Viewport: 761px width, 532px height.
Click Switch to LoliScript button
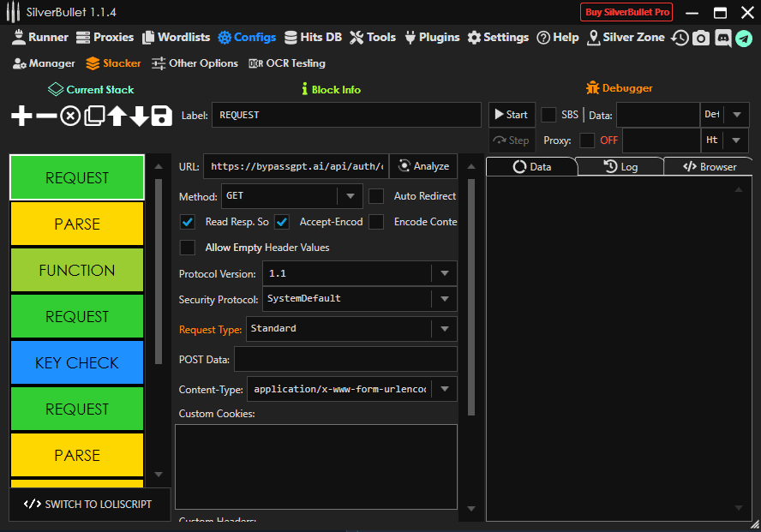(88, 504)
